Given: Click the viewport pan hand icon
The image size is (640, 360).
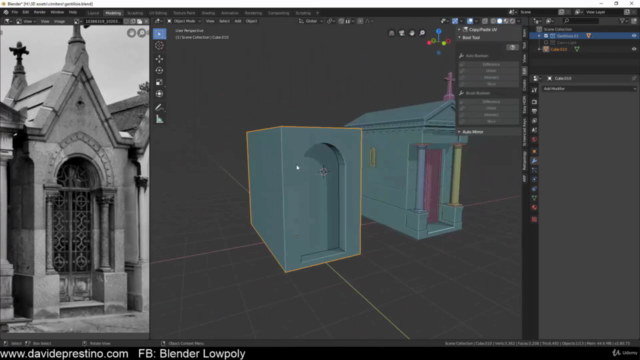Looking at the screenshot, I should [412, 33].
